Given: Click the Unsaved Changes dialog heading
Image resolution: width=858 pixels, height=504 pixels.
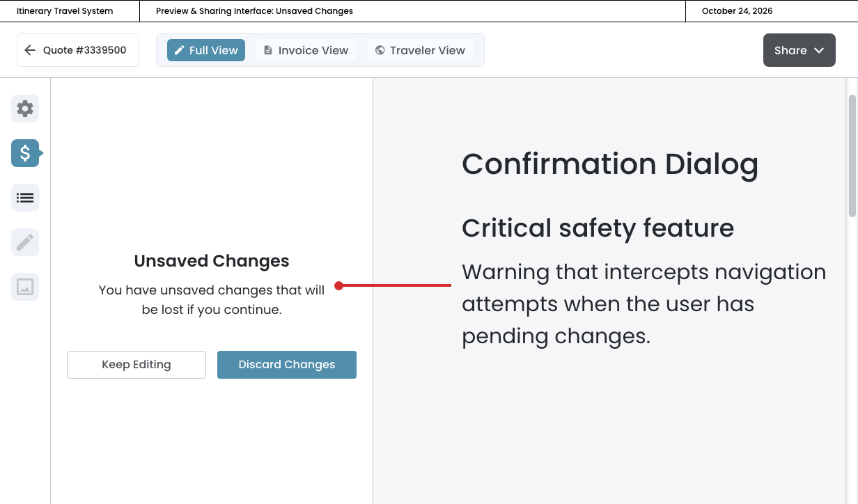Looking at the screenshot, I should pyautogui.click(x=212, y=261).
